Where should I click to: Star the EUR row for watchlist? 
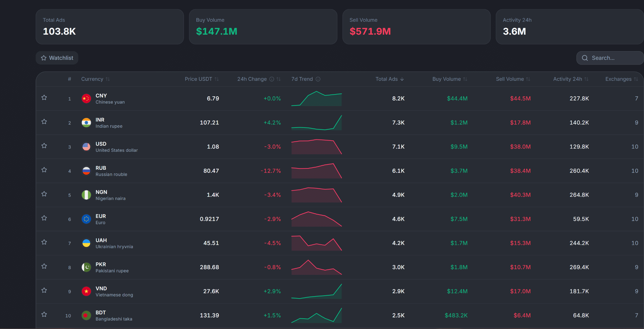click(44, 218)
